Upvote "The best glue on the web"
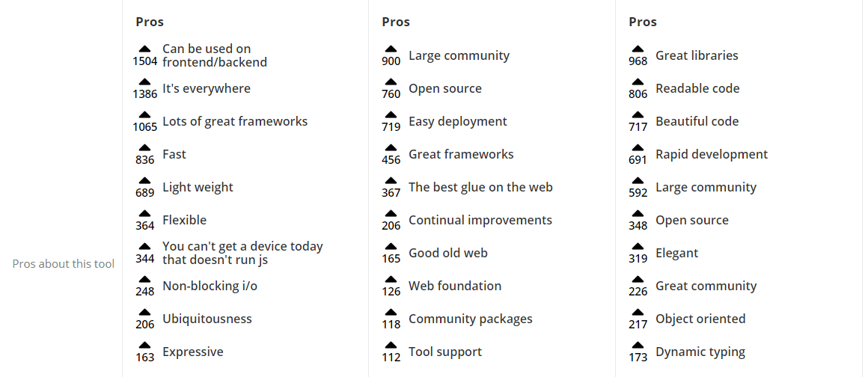This screenshot has width=868, height=377. point(391,181)
